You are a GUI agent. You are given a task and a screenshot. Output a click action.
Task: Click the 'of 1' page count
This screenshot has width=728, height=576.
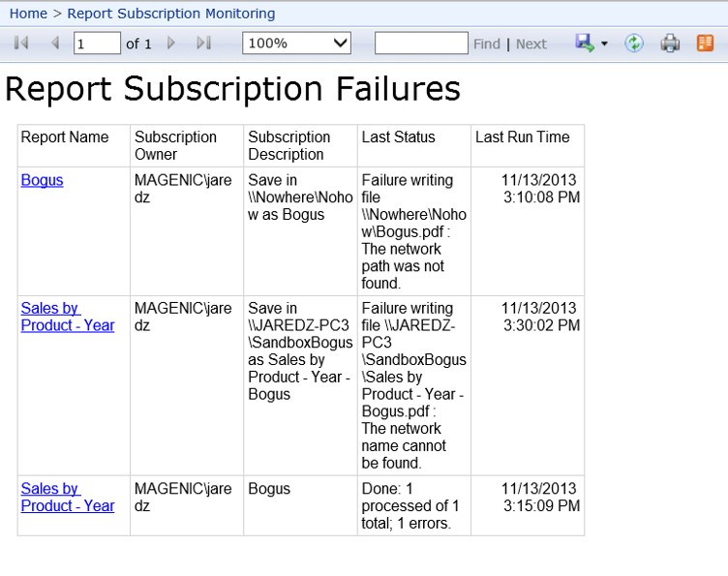click(x=138, y=44)
